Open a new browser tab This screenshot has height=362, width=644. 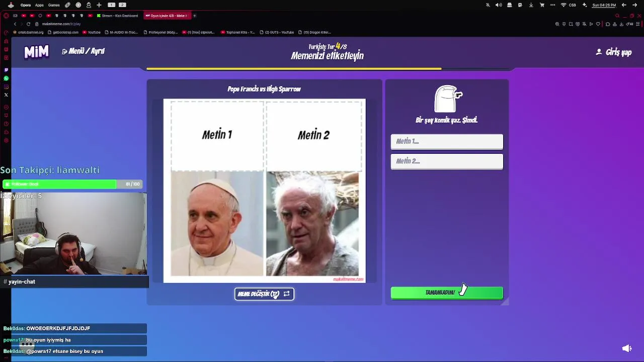tap(194, 16)
